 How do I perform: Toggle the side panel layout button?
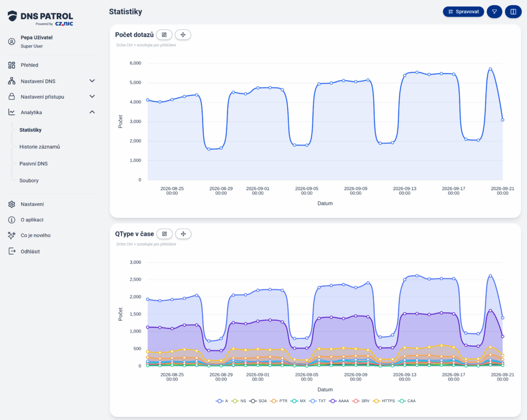[x=513, y=12]
